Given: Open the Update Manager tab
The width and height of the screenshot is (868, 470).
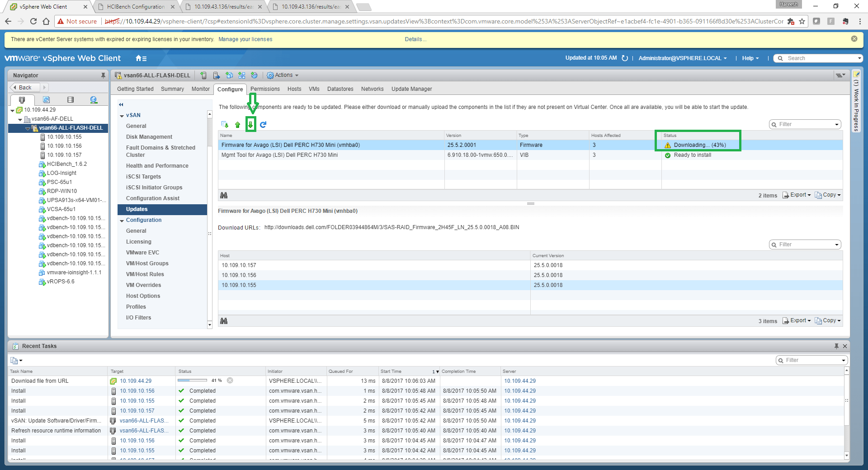Looking at the screenshot, I should (x=411, y=89).
